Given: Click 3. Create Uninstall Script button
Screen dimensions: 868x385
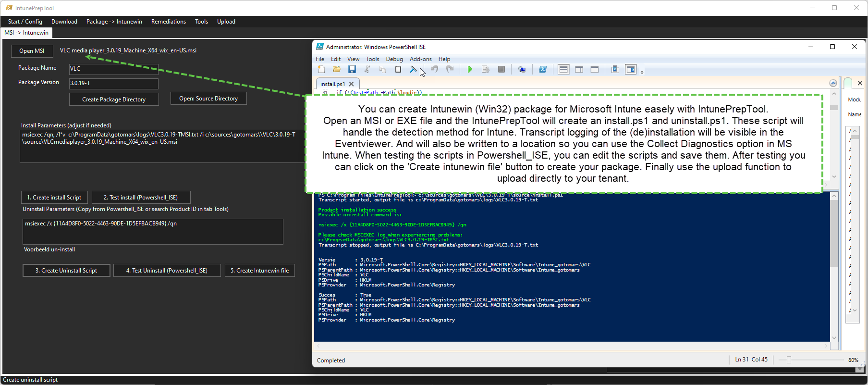Looking at the screenshot, I should click(x=66, y=271).
